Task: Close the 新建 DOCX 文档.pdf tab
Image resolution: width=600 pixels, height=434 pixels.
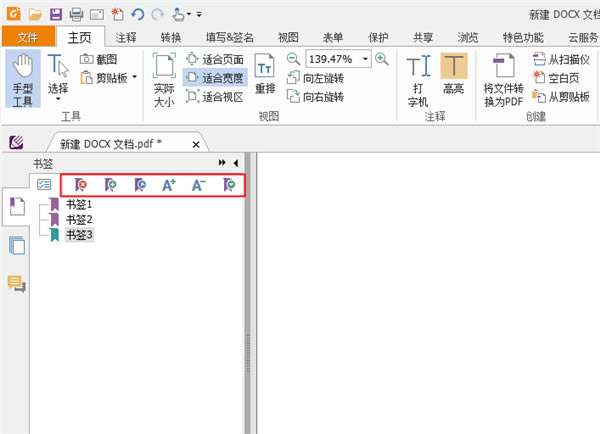Action: point(196,145)
